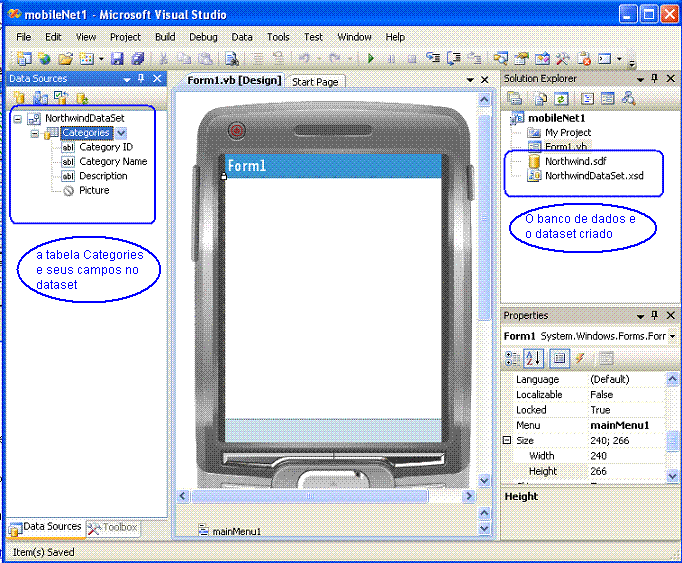682x563 pixels.
Task: Click Show All Files icon in Solution Explorer
Action: (x=541, y=99)
